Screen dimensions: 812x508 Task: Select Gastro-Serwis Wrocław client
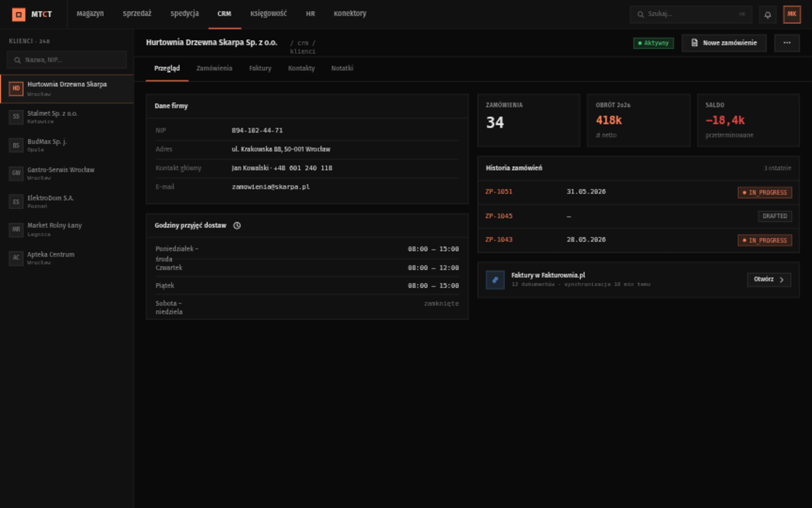[x=67, y=173]
